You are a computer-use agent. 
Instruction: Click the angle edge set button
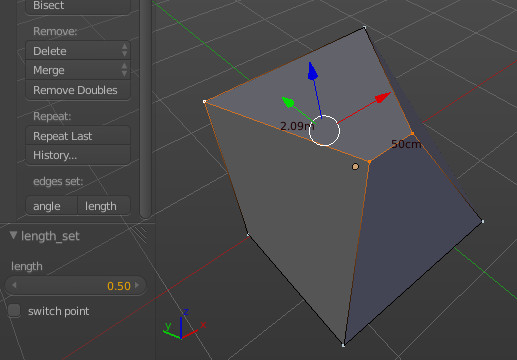pyautogui.click(x=51, y=206)
